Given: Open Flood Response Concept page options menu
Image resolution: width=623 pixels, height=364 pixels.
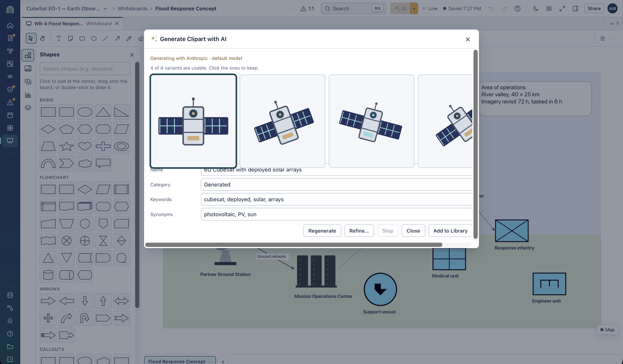Looking at the screenshot, I should pos(210,361).
